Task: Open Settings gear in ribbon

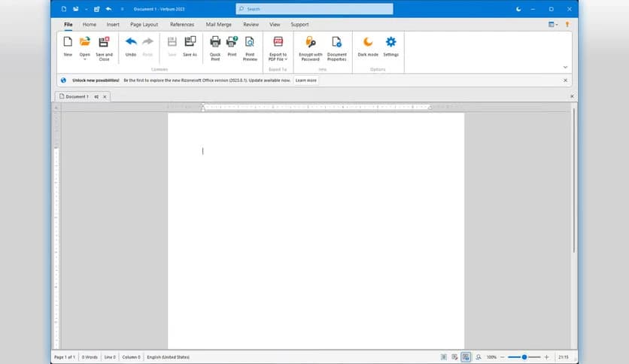Action: [x=390, y=41]
